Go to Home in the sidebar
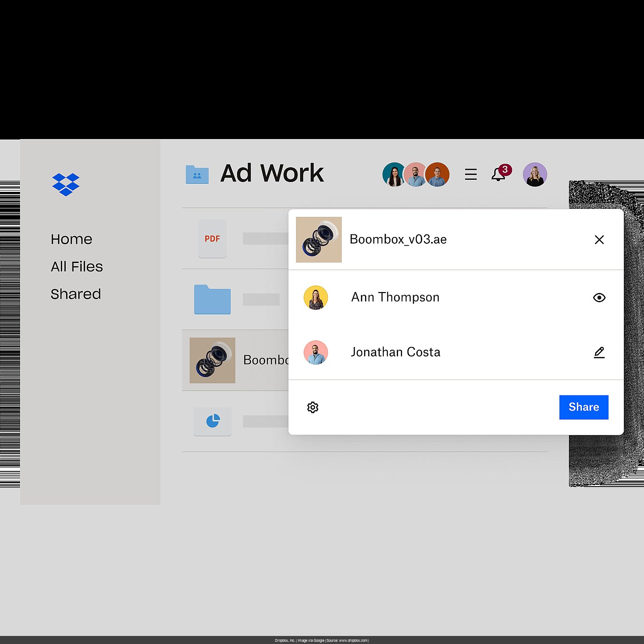Image resolution: width=644 pixels, height=644 pixels. pyautogui.click(x=72, y=239)
